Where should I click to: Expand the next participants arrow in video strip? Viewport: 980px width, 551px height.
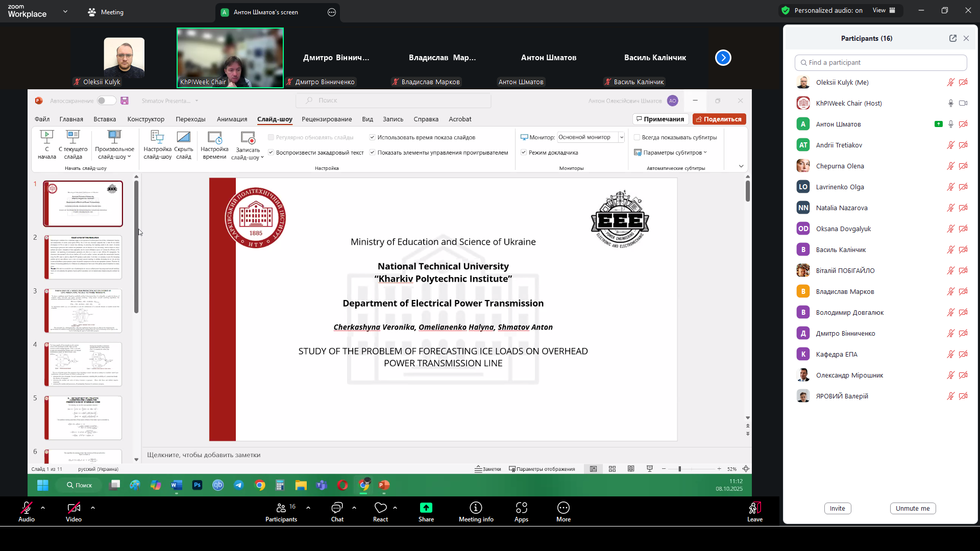tap(723, 58)
